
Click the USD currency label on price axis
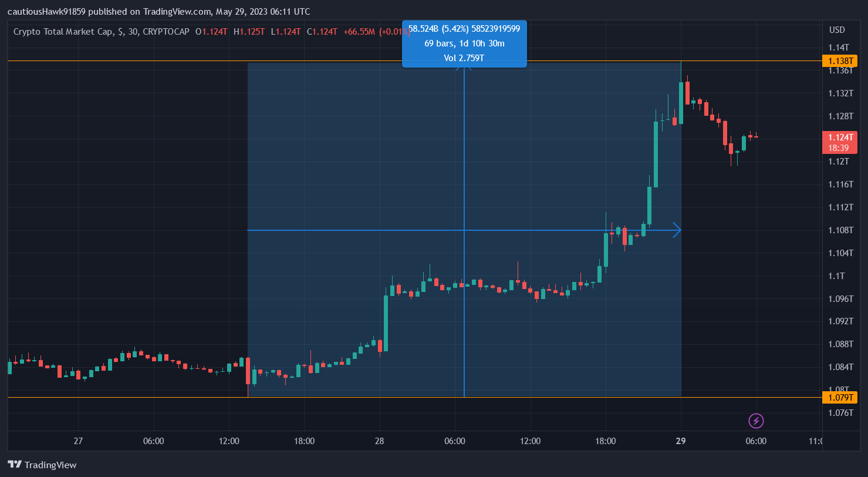(x=837, y=30)
